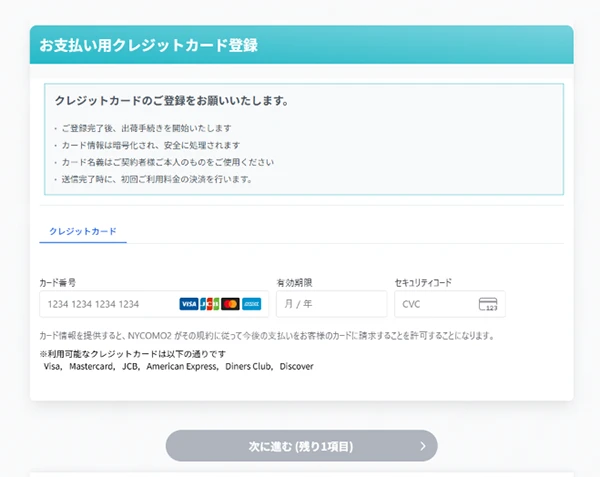Click the クレジットカードのご登録をお願いいたします heading

[x=171, y=101]
